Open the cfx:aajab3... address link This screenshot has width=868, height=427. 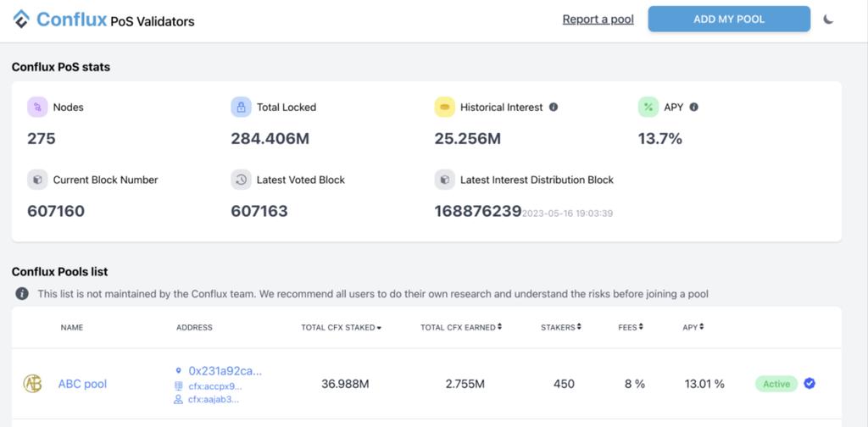click(x=214, y=399)
